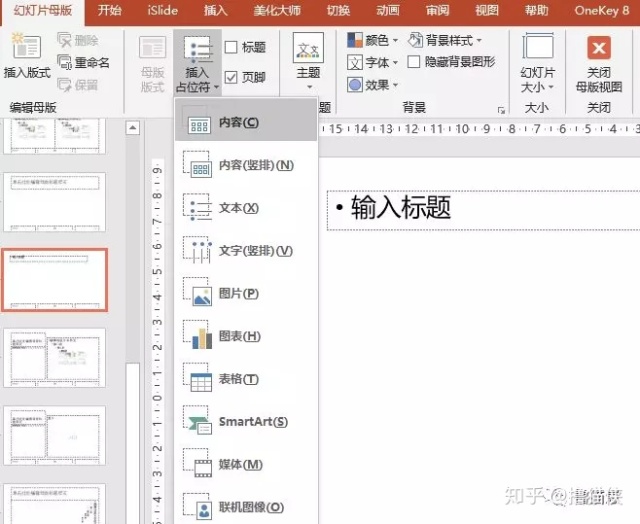Select vertical Text (文字竖排) placeholder icon

[197, 250]
